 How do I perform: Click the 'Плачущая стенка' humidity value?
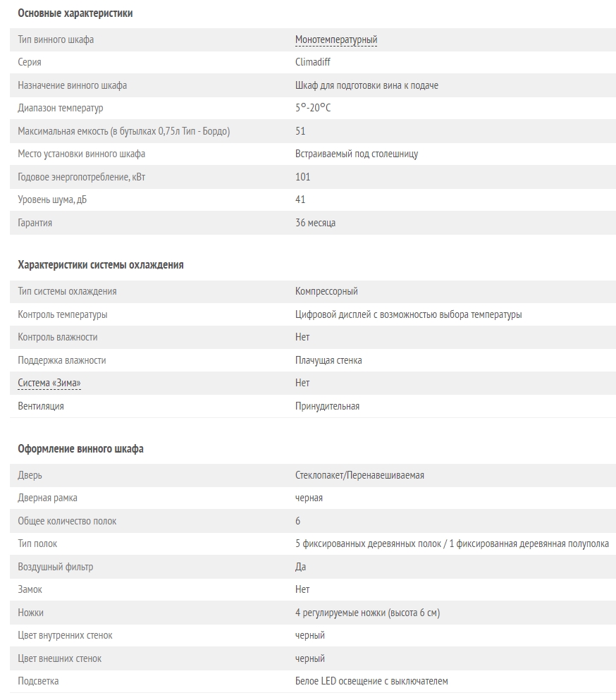pyautogui.click(x=328, y=360)
